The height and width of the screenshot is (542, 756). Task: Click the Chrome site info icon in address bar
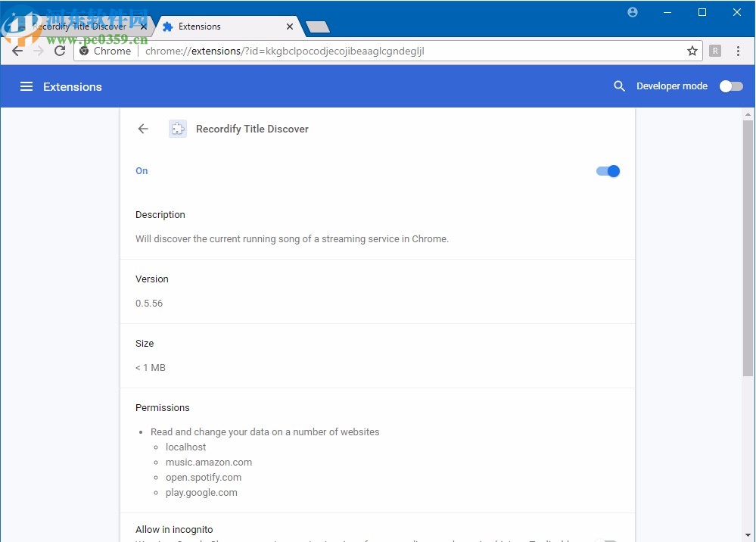coord(85,51)
